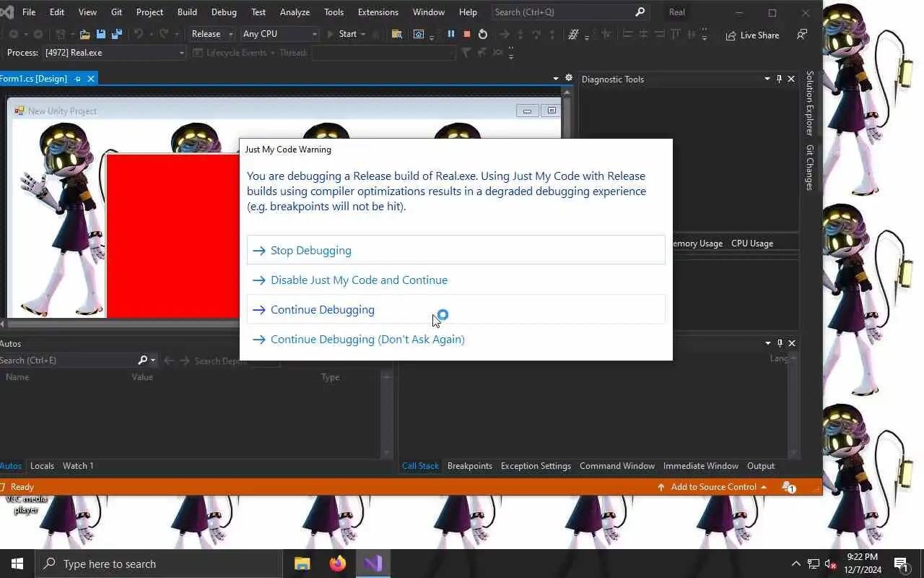Screen dimensions: 924x578
Task: Open the Release configuration dropdown
Action: pos(212,34)
